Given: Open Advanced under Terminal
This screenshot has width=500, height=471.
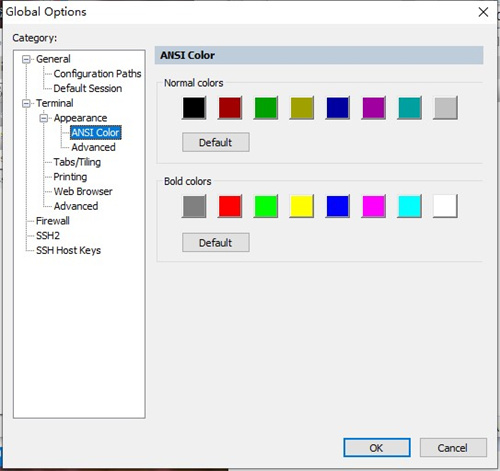Looking at the screenshot, I should pos(76,206).
